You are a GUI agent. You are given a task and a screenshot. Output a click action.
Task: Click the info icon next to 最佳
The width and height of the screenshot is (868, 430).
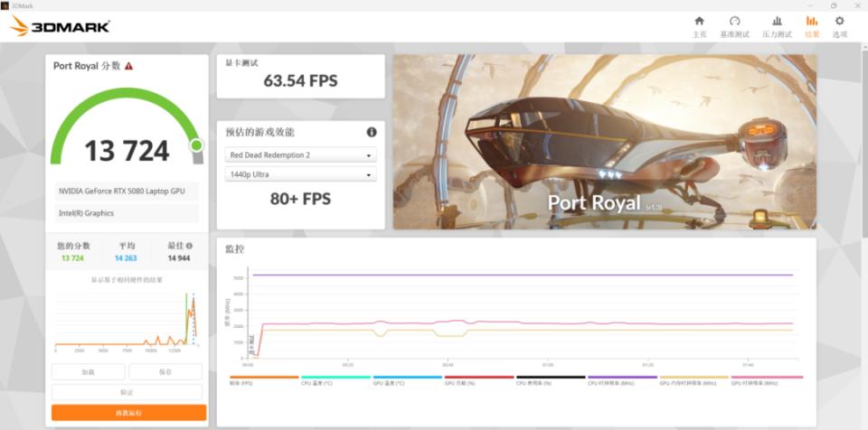click(189, 246)
